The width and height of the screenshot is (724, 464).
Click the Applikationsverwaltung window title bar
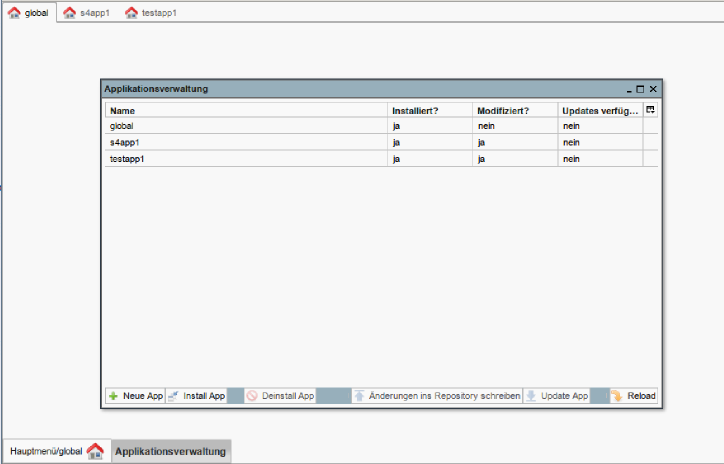point(381,89)
